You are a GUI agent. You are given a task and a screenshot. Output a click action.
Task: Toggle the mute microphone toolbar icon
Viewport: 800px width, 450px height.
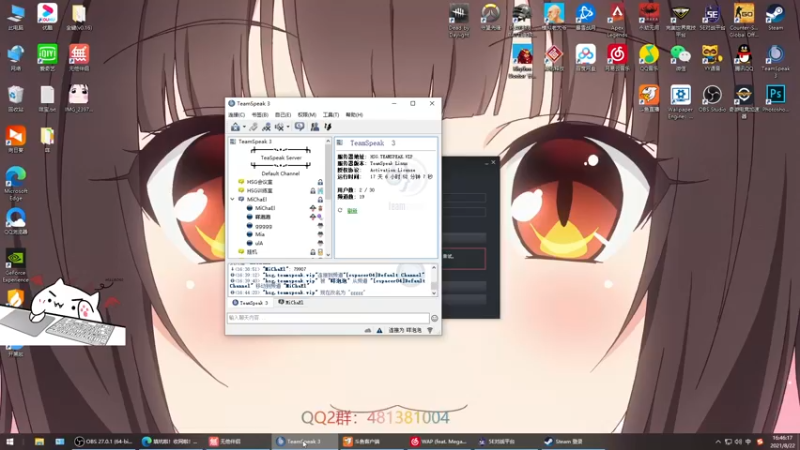point(279,127)
